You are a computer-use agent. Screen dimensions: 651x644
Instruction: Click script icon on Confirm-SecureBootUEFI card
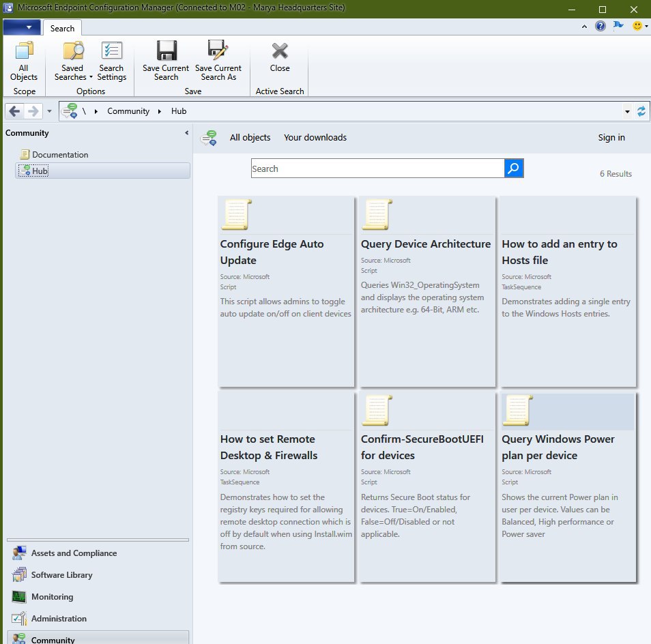pos(377,411)
